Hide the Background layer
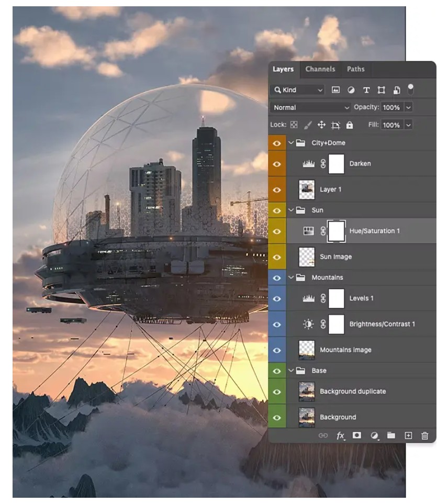 (x=277, y=417)
